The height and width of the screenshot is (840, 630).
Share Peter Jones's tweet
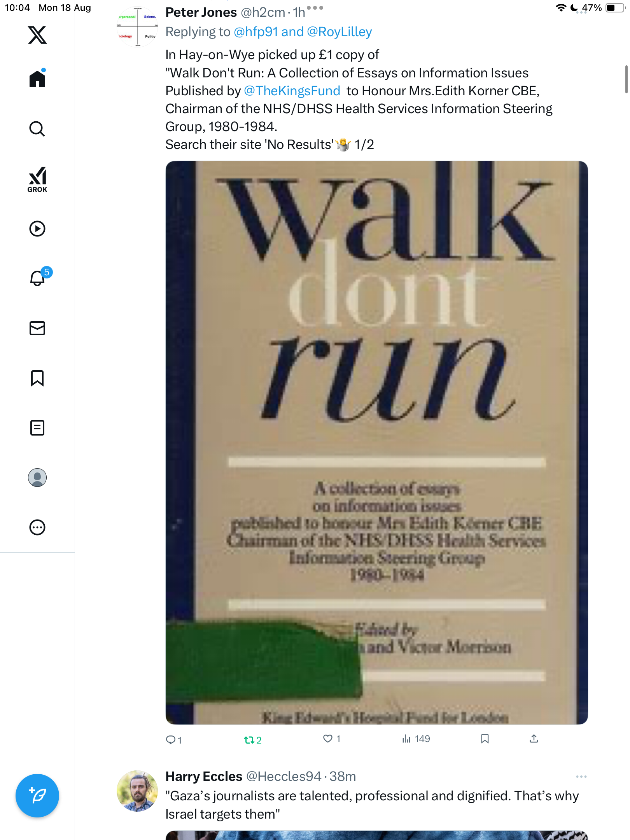[534, 738]
